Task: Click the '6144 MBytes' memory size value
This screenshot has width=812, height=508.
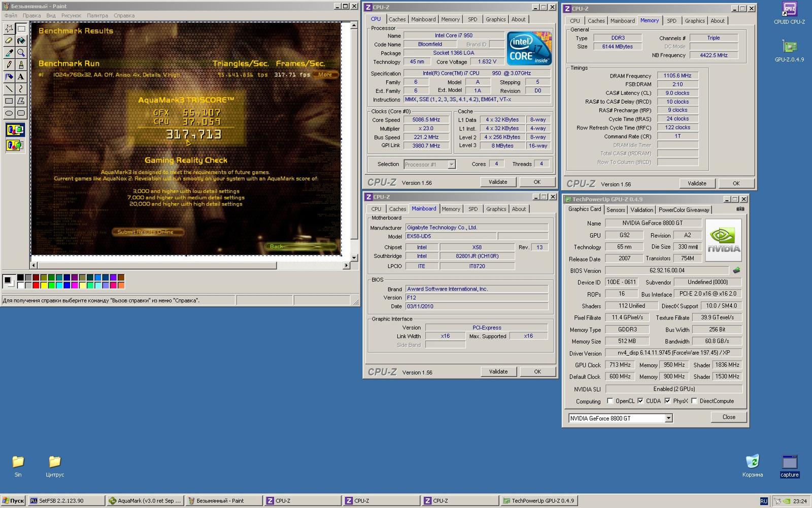Action: click(618, 46)
